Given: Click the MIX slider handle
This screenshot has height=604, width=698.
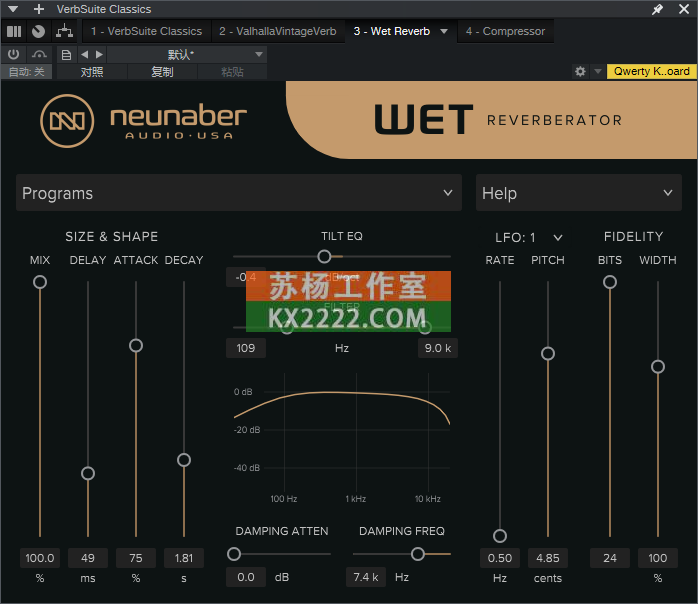Looking at the screenshot, I should 40,282.
